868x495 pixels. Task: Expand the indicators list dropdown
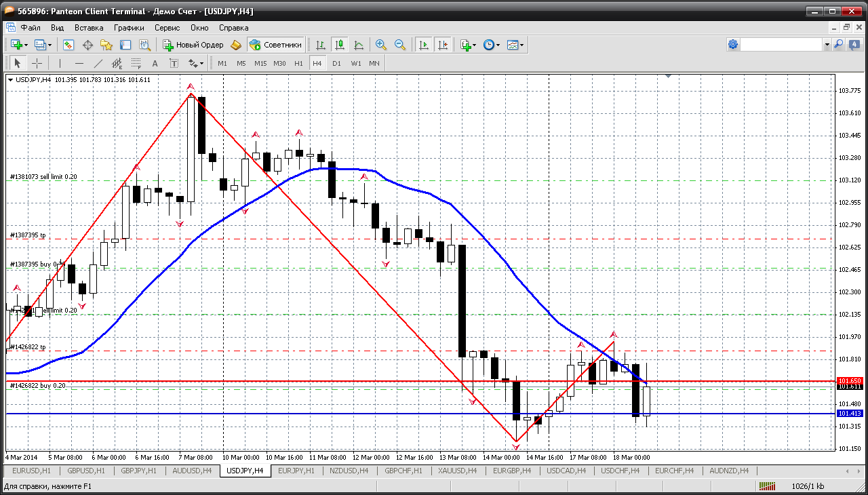[474, 45]
